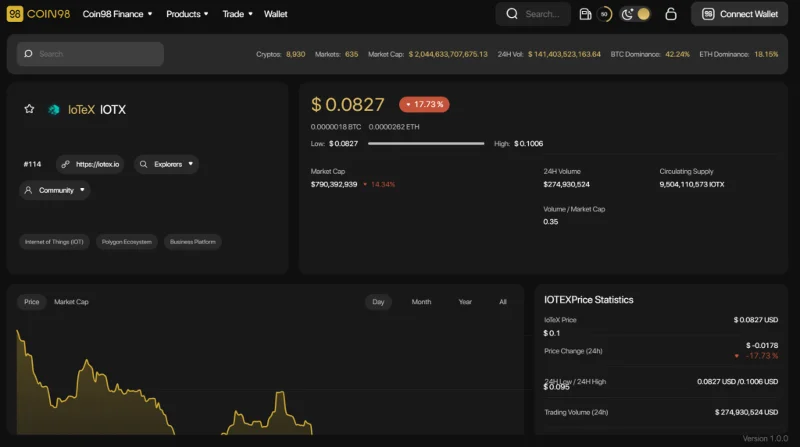Click the rank #114 label

[32, 164]
